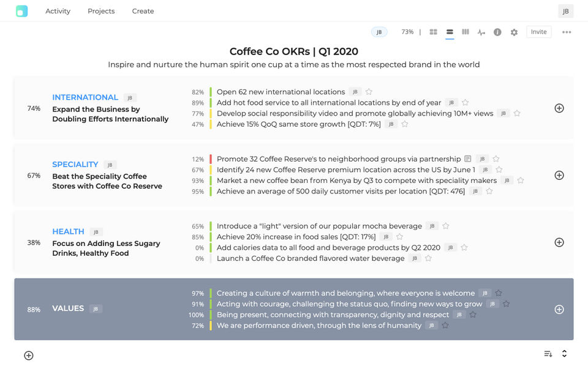The width and height of the screenshot is (588, 369).
Task: Switch to the column board view icon
Action: [x=466, y=32]
